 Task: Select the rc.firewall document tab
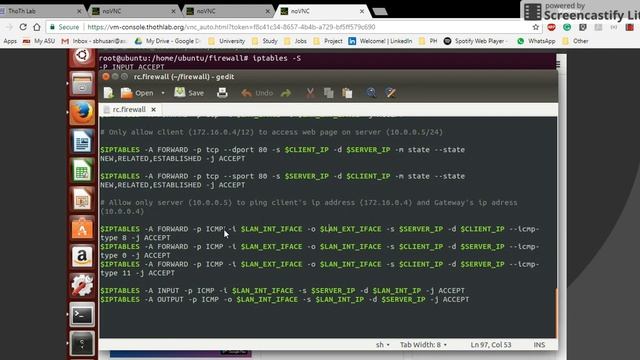129,109
